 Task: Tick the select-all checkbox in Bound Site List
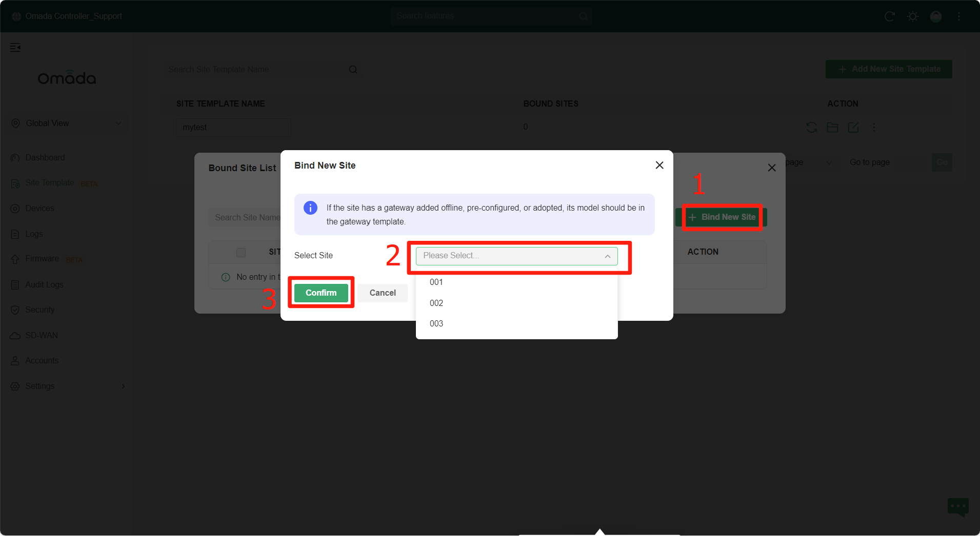(x=241, y=252)
